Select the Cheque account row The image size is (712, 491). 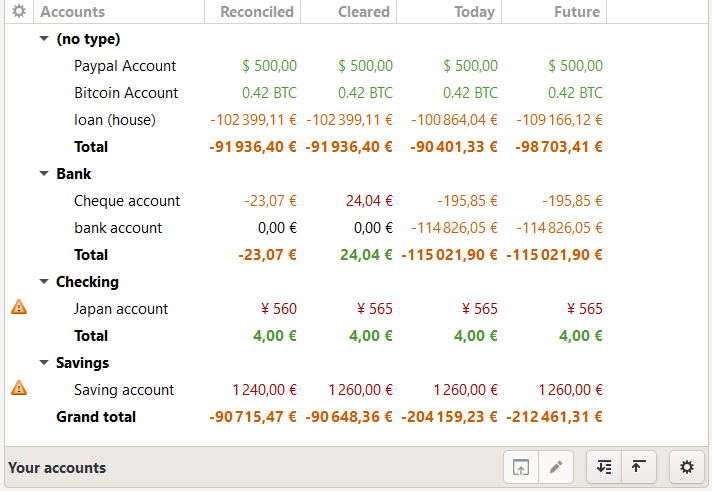(x=356, y=201)
